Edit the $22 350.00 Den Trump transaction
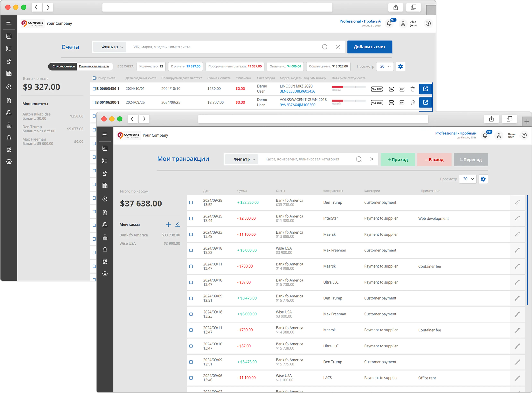Image resolution: width=532 pixels, height=393 pixels. click(x=517, y=202)
